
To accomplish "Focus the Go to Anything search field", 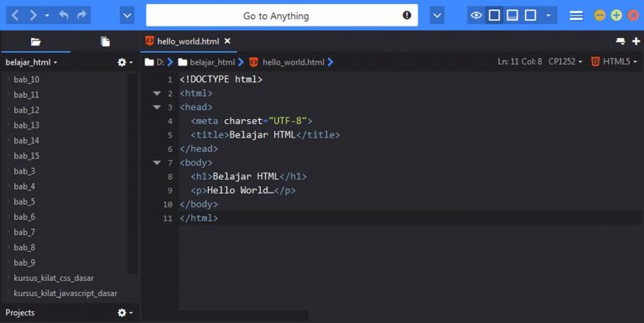I will coord(282,16).
